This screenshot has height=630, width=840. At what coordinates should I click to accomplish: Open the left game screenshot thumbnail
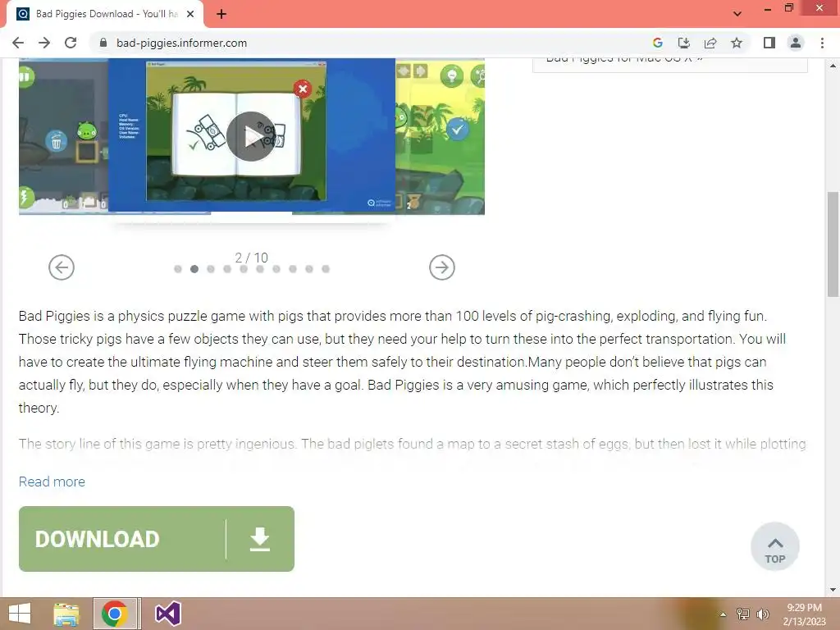point(63,137)
